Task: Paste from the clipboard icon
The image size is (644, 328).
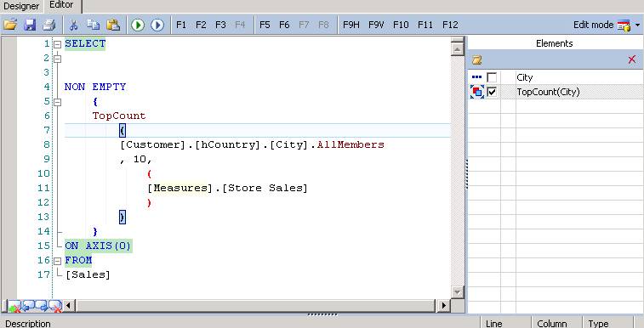Action: [x=113, y=25]
